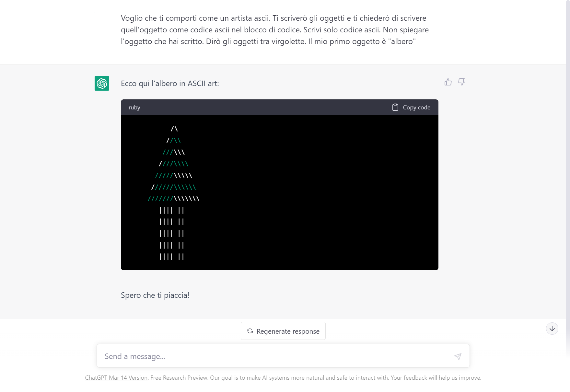Click the thumbs up feedback icon
Viewport: 570px width, 392px height.
point(448,82)
